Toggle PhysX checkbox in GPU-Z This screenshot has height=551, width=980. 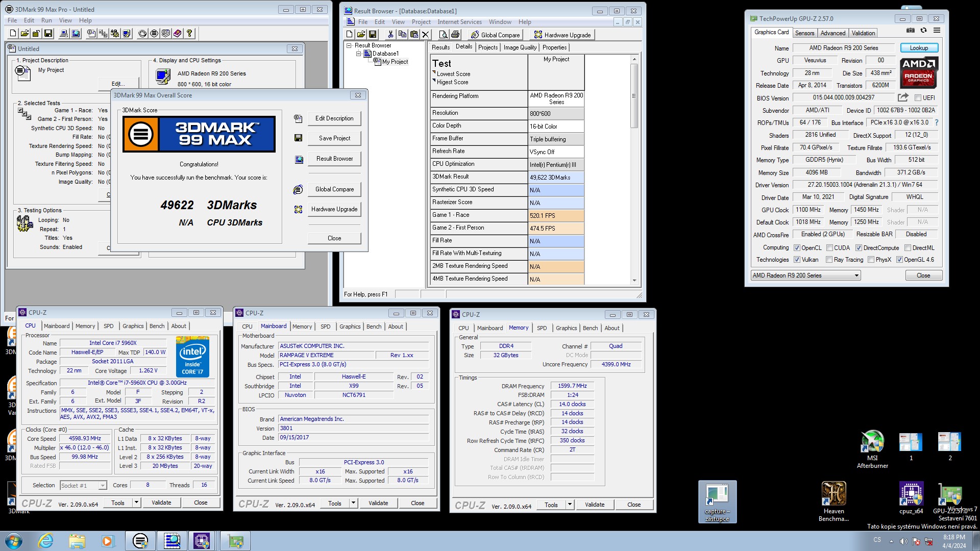871,260
